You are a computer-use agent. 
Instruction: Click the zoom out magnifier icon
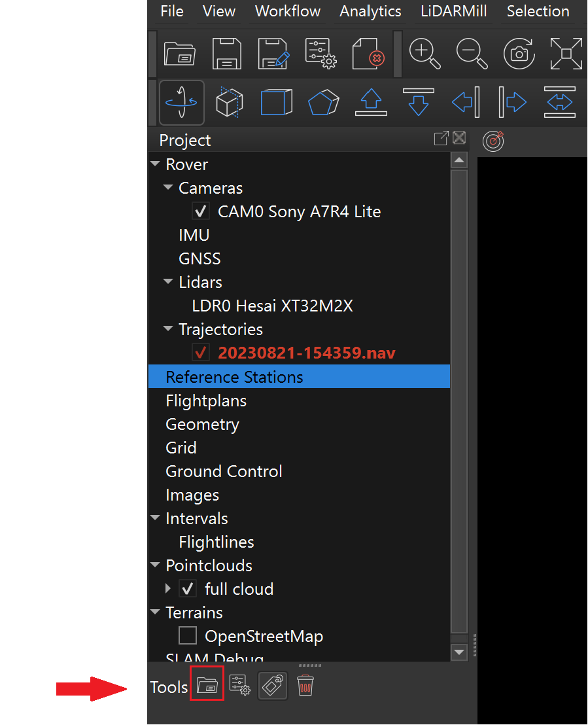(472, 54)
